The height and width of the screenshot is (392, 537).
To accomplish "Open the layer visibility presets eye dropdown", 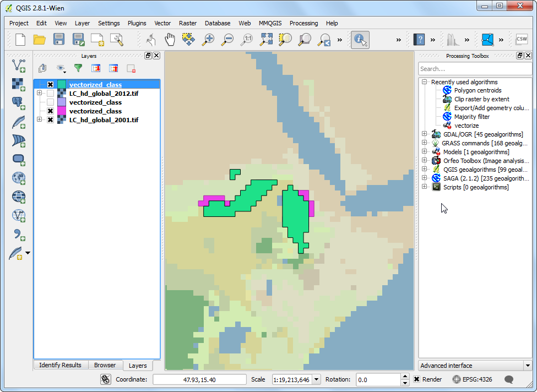I will (x=61, y=68).
